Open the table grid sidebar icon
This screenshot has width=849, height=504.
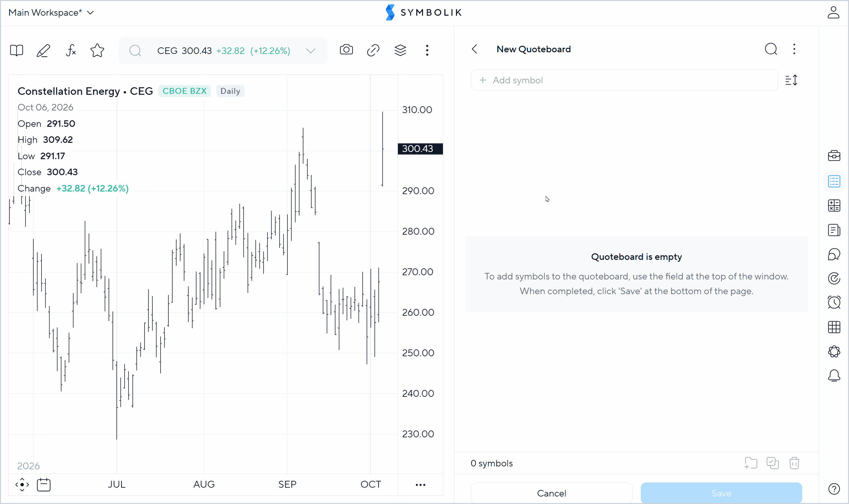(x=834, y=328)
